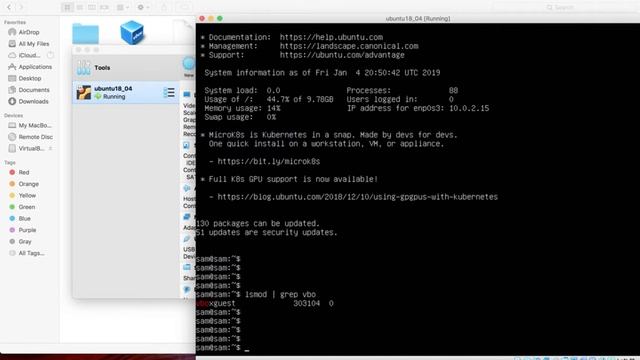This screenshot has width=640, height=360.
Task: Click the New VM button in VirtualBox Manager
Action: (189, 67)
